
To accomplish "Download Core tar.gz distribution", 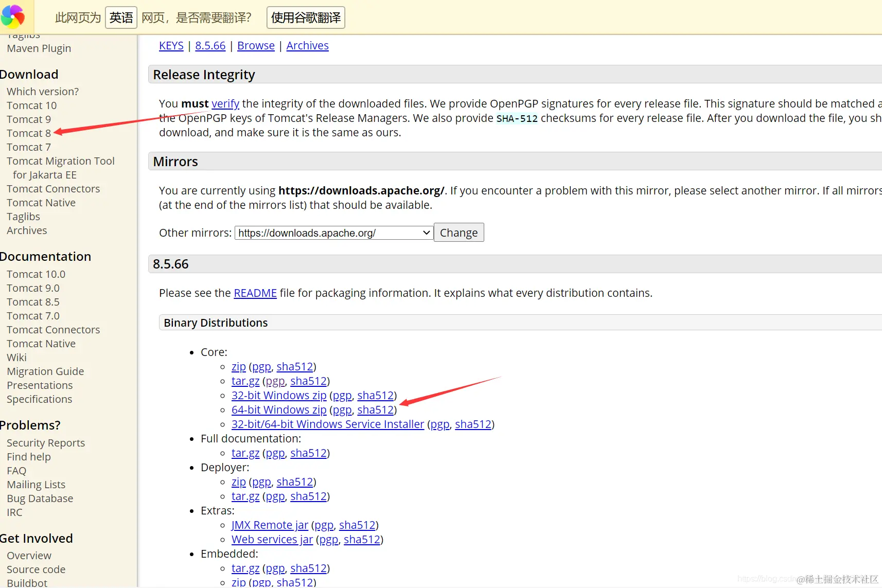I will click(x=245, y=381).
